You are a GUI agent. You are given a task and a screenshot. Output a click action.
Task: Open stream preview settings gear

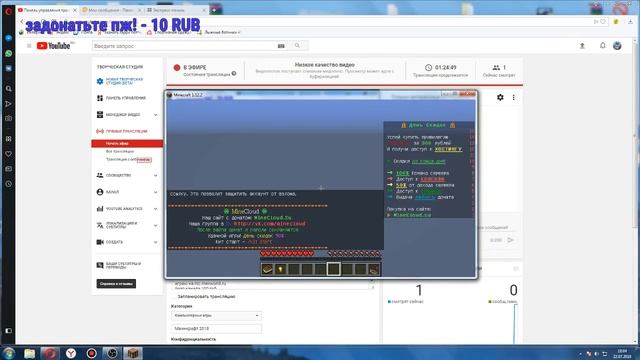[500, 97]
